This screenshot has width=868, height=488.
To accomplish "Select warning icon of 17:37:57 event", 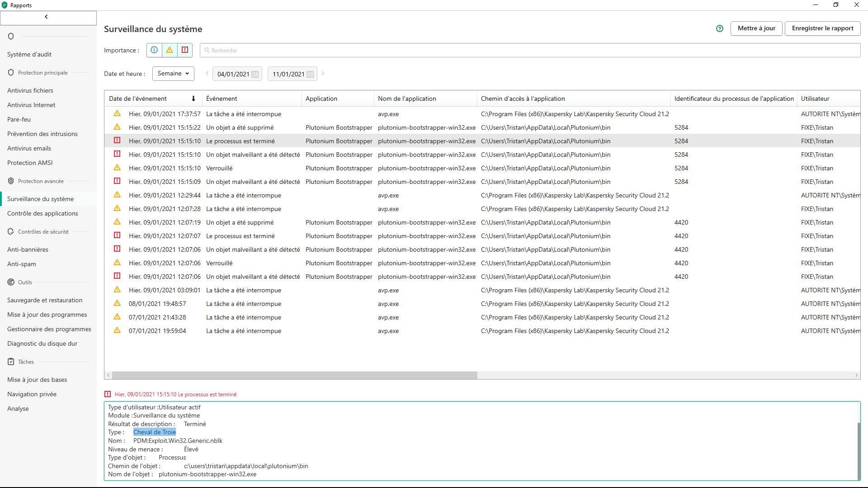I will [x=117, y=113].
